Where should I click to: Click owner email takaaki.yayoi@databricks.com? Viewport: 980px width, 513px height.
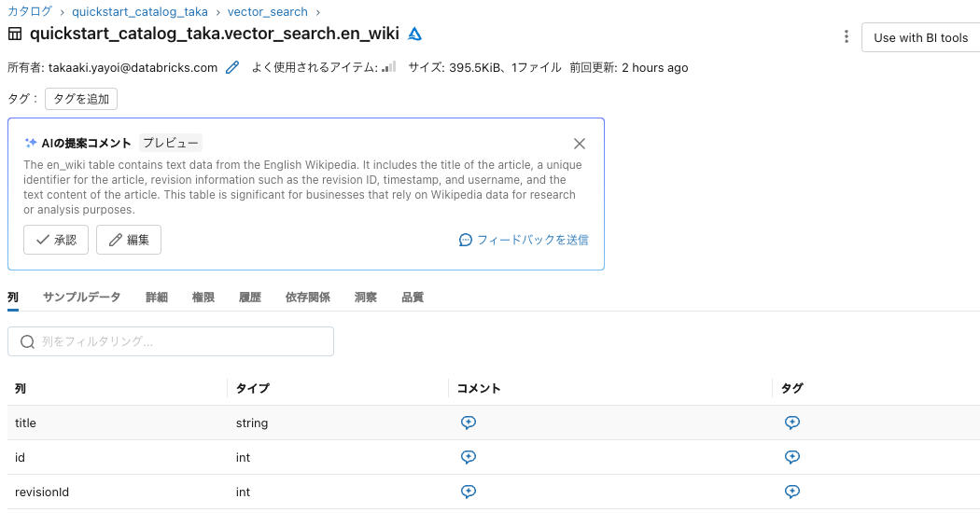click(133, 67)
